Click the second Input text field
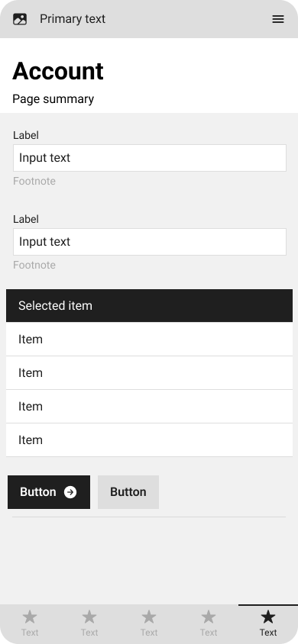 pyautogui.click(x=150, y=242)
